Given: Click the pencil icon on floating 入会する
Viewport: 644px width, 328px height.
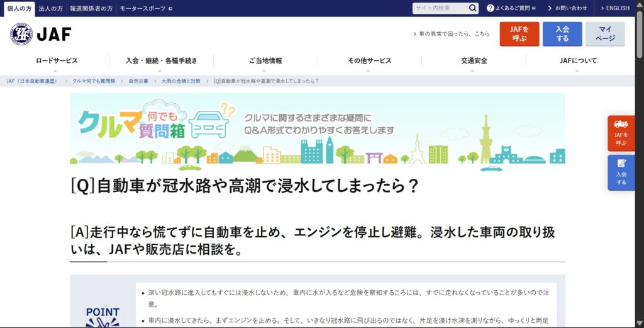Looking at the screenshot, I should point(621,163).
